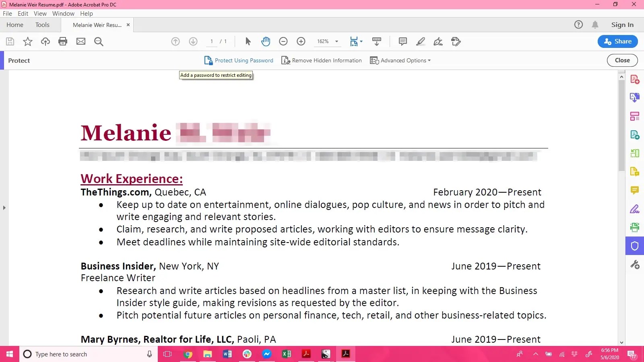Open Slack from the taskbar

[247, 354]
